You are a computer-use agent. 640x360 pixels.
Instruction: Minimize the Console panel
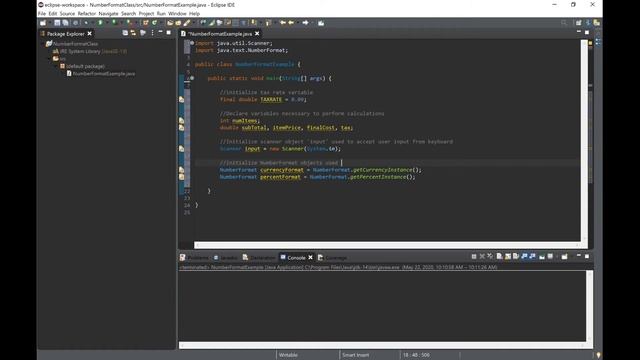pyautogui.click(x=579, y=256)
